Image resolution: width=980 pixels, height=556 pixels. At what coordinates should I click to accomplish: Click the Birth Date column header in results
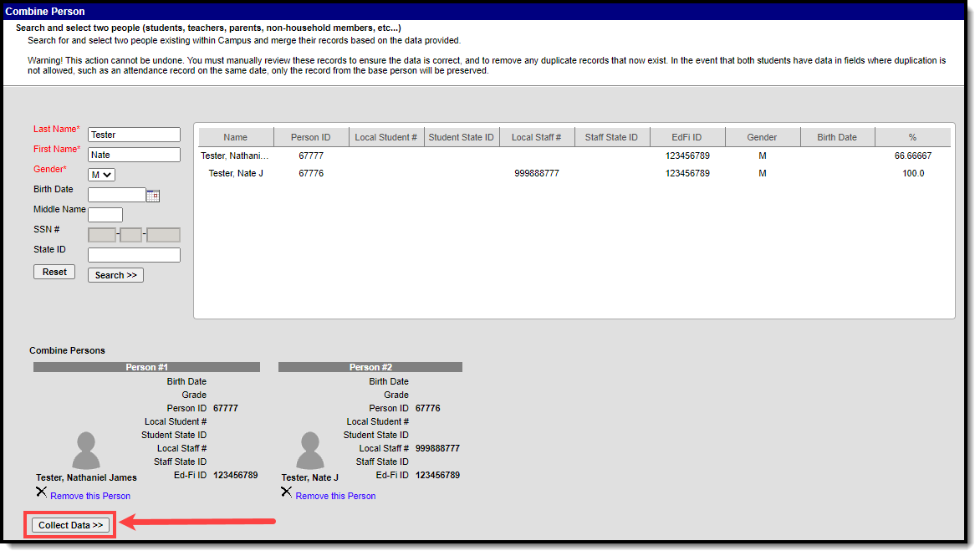pos(838,137)
